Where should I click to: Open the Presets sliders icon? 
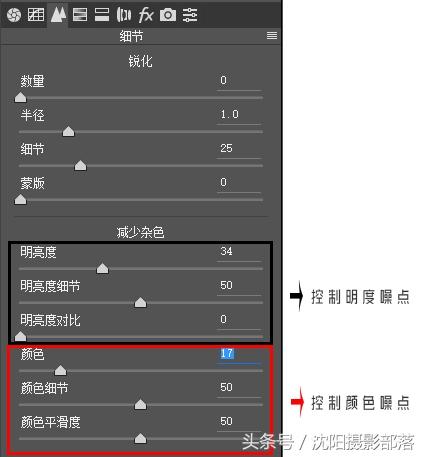pyautogui.click(x=190, y=15)
